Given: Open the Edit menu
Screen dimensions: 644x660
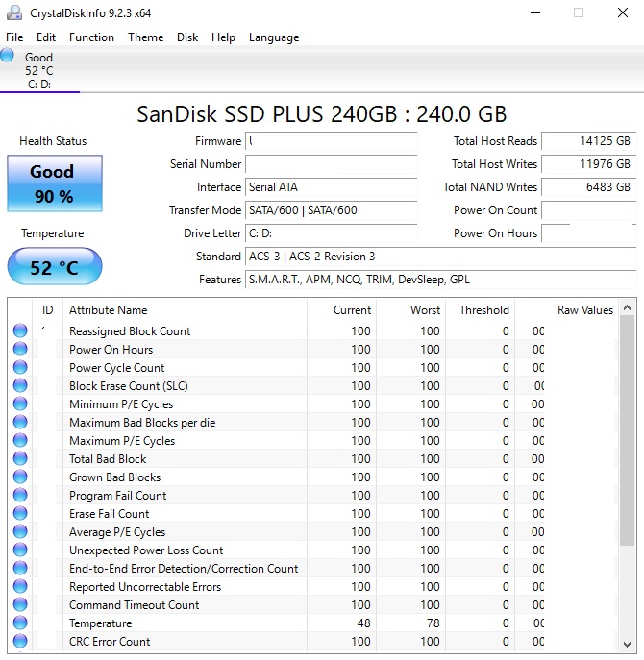Looking at the screenshot, I should click(46, 37).
